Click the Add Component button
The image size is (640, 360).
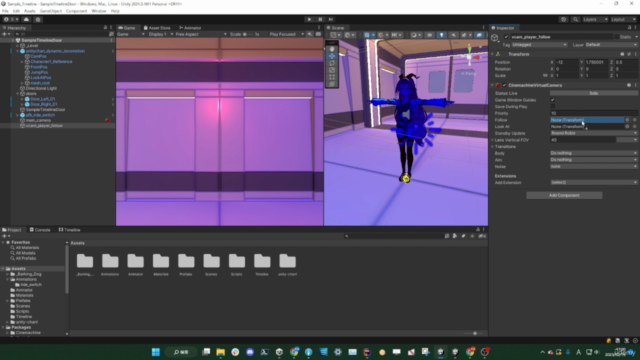(564, 195)
